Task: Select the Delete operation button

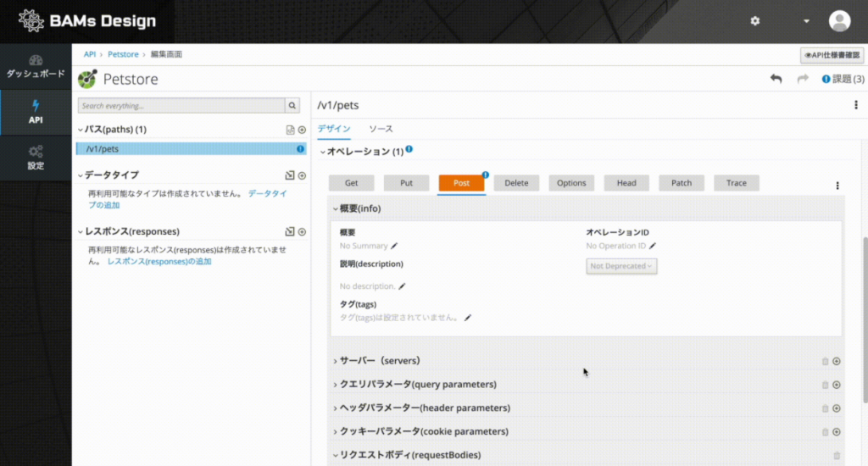Action: point(516,183)
